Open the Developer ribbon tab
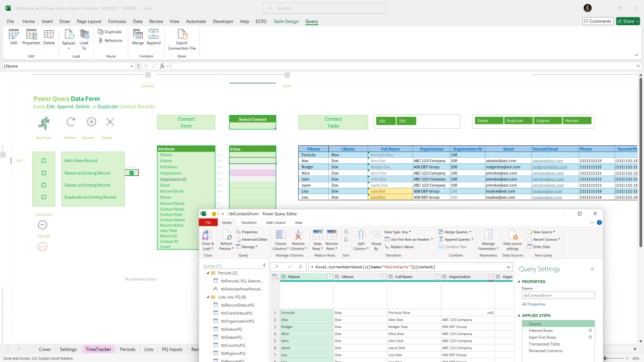This screenshot has height=362, width=644. (223, 21)
